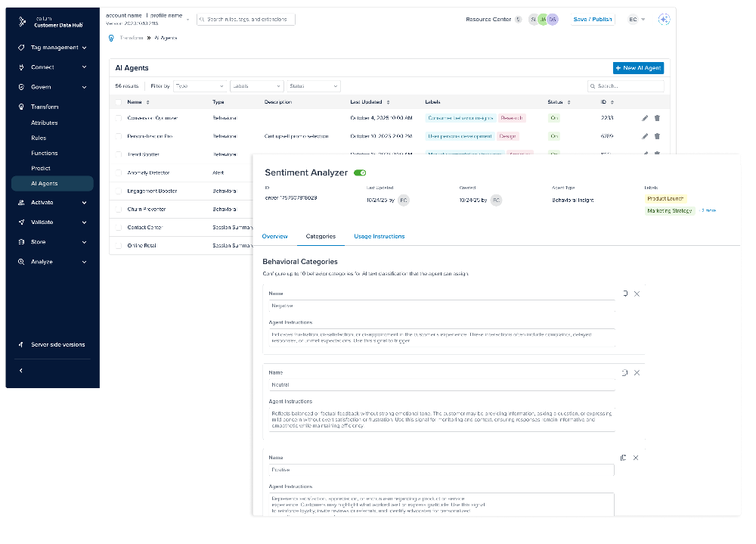The height and width of the screenshot is (544, 756).
Task: Click the New AI Agent button
Action: (637, 67)
